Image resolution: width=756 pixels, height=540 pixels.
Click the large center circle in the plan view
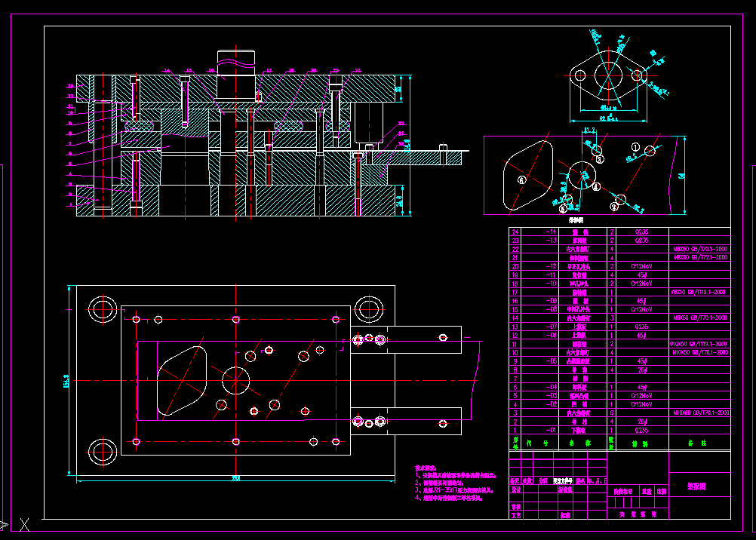pyautogui.click(x=235, y=380)
